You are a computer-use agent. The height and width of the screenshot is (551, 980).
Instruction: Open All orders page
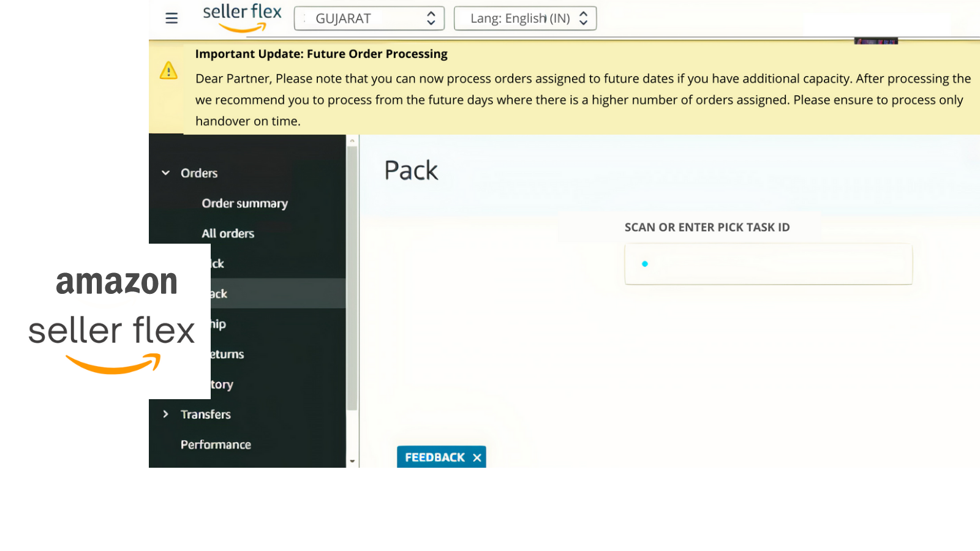coord(228,233)
